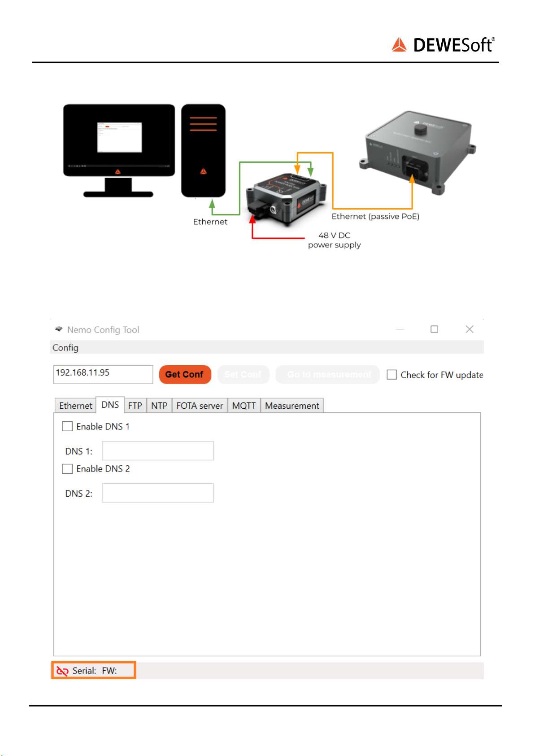
Task: Open the FTP tab
Action: (x=135, y=406)
